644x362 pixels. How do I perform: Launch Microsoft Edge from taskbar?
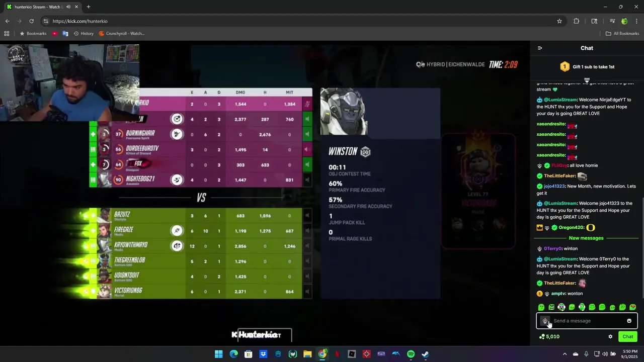point(233,354)
